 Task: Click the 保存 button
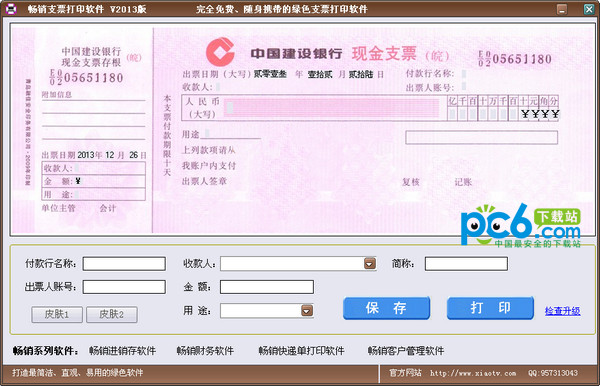click(386, 308)
